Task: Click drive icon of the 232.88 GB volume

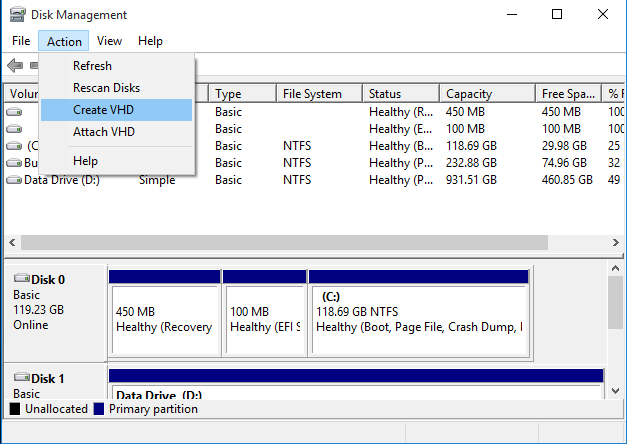Action: [14, 163]
